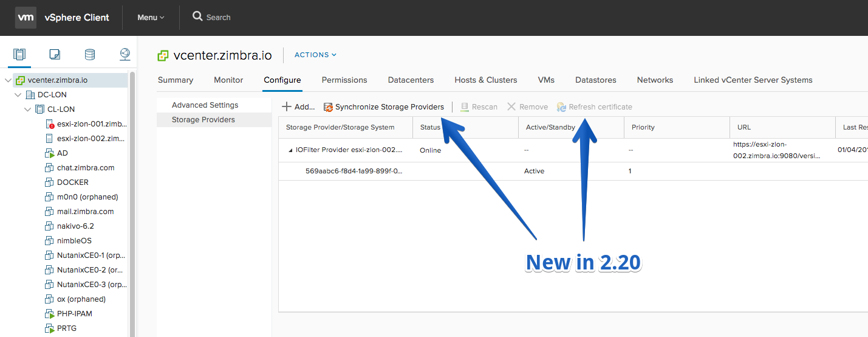Click the VM icon next to DOCKER

pyautogui.click(x=50, y=182)
